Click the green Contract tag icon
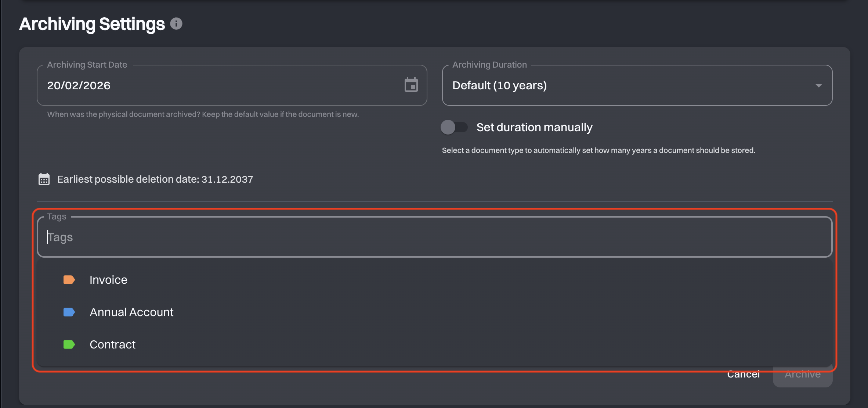Screen dimensions: 868x408 [x=69, y=344]
